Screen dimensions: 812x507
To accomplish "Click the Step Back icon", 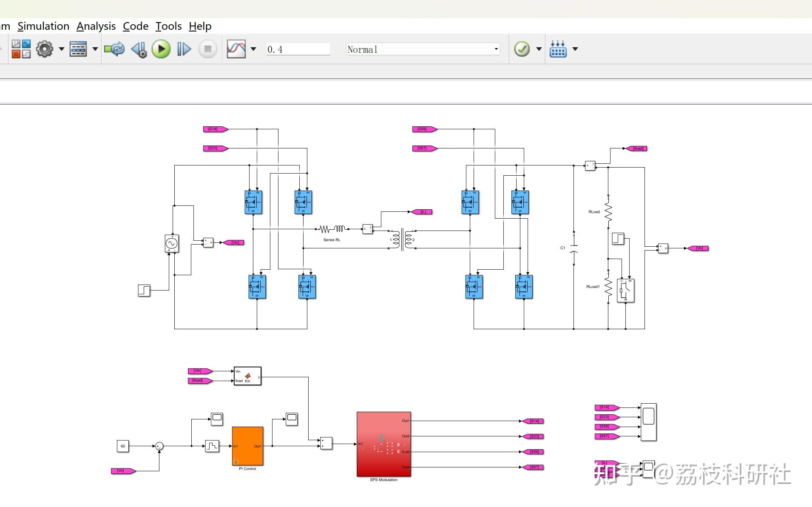I will click(139, 49).
